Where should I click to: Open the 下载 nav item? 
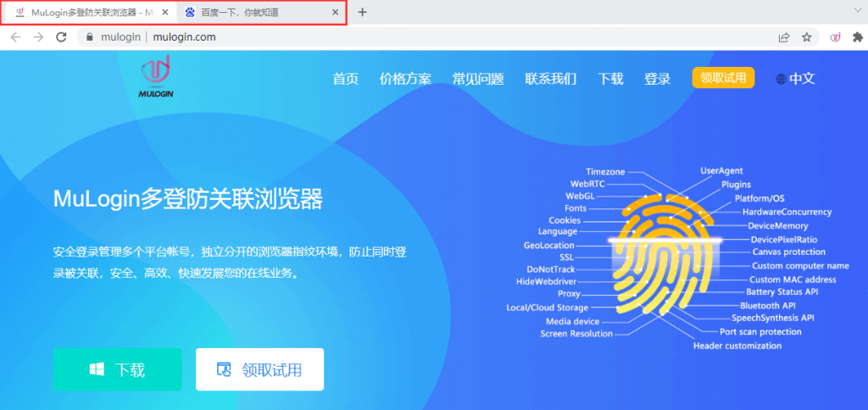pyautogui.click(x=610, y=79)
